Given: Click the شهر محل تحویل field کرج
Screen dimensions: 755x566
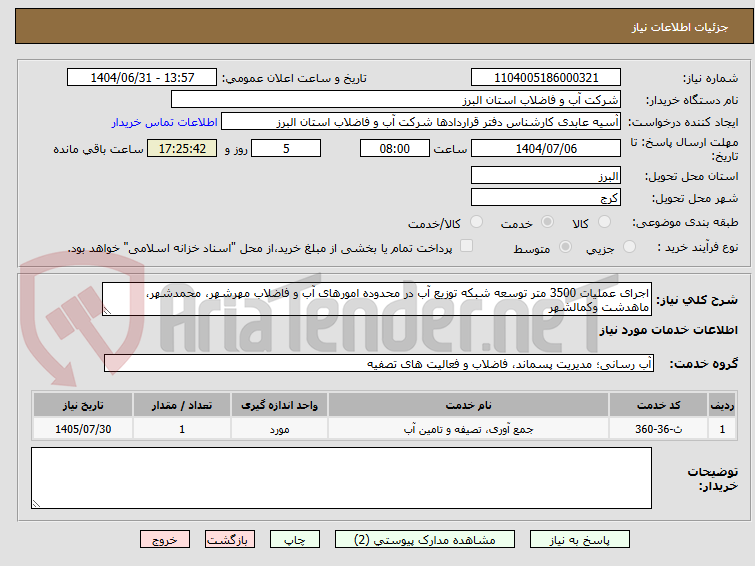Looking at the screenshot, I should (x=546, y=198).
